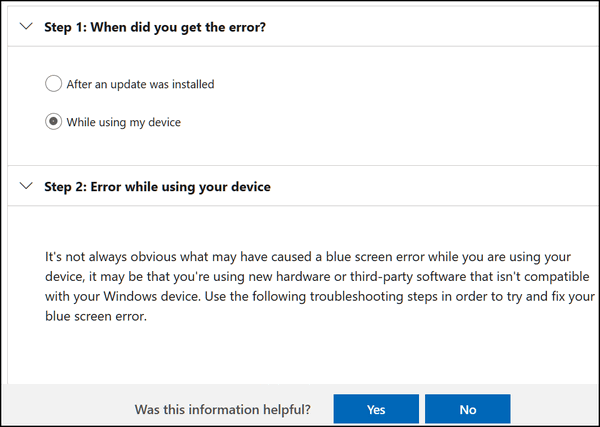Viewport: 600px width, 427px height.
Task: Click the 'Was this information helpful?' prompt text
Action: click(x=223, y=410)
